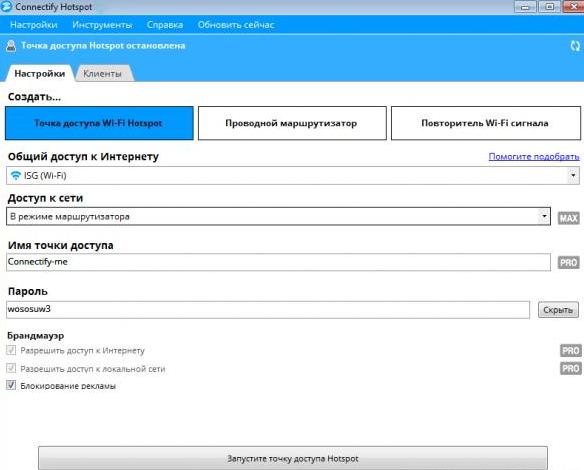The width and height of the screenshot is (584, 470).
Task: Click 'Запустите точку доступа Hotspot' button
Action: tap(293, 458)
